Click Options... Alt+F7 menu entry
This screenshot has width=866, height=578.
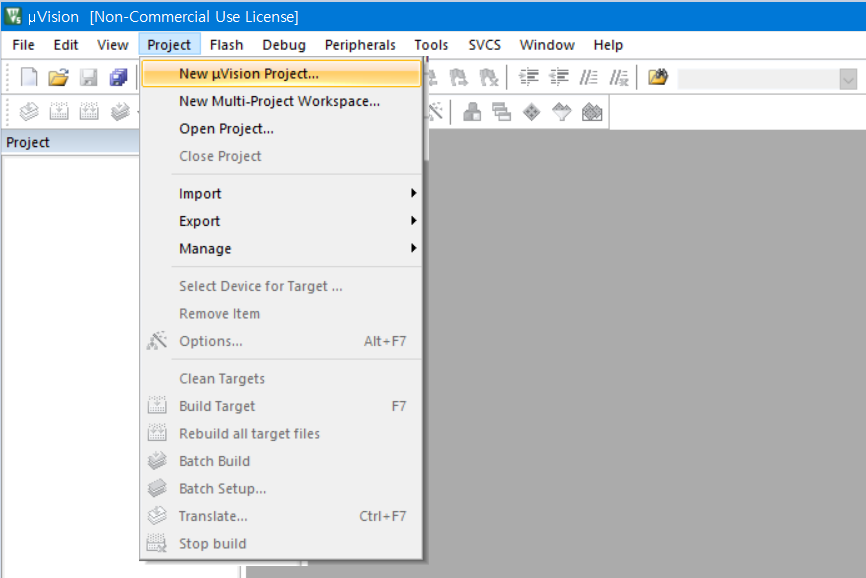281,341
